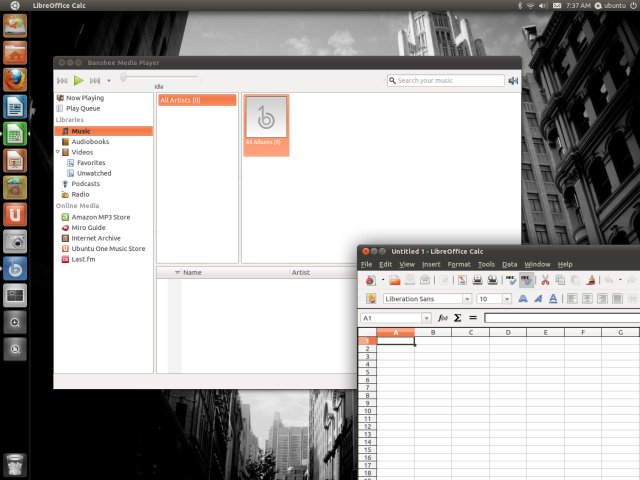Screen dimensions: 640x480
Task: Open the Tools menu in Calc
Action: 486,264
